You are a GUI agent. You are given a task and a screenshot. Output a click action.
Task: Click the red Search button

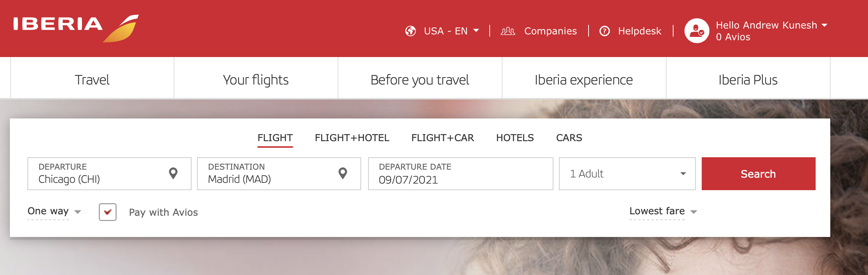pos(758,174)
